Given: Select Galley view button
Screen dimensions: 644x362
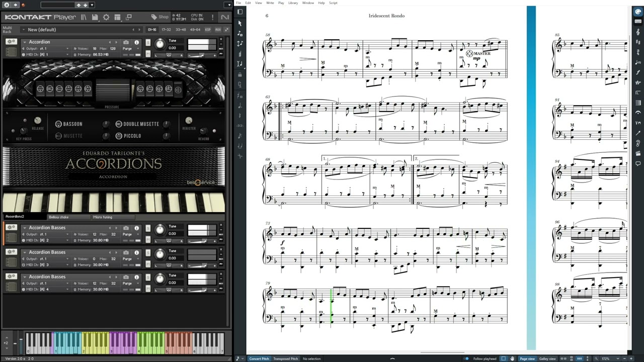Looking at the screenshot, I should point(547,358).
